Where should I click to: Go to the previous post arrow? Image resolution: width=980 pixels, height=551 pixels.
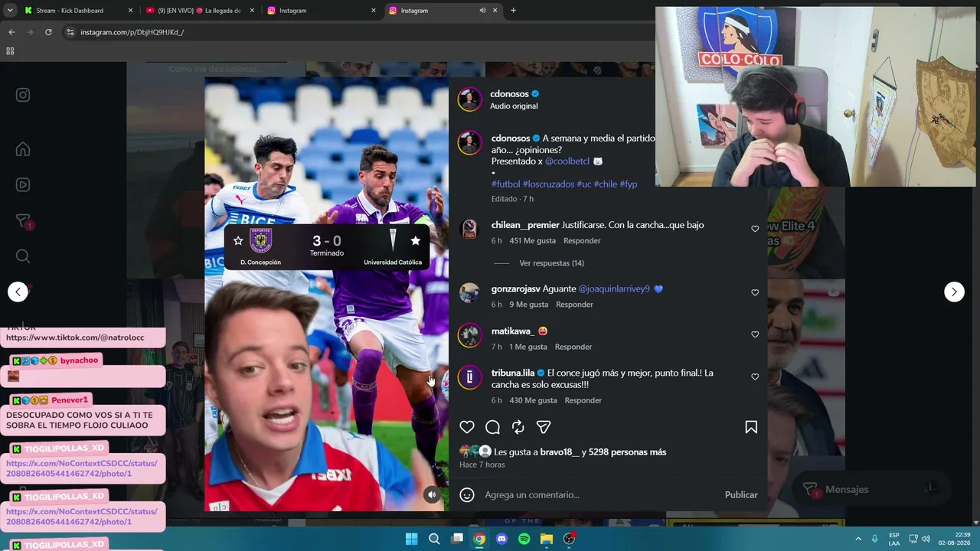[x=18, y=292]
